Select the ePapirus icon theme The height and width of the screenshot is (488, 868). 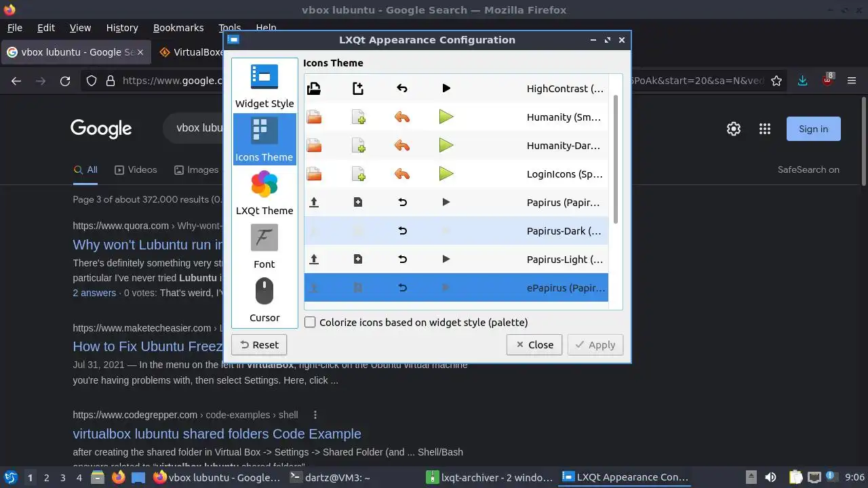coord(456,288)
